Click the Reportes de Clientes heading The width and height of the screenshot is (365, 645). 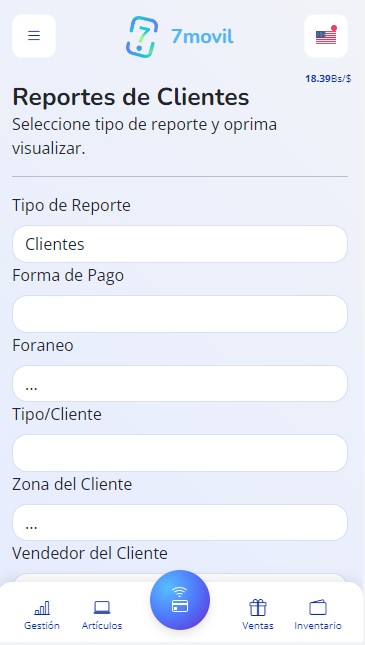coord(131,97)
